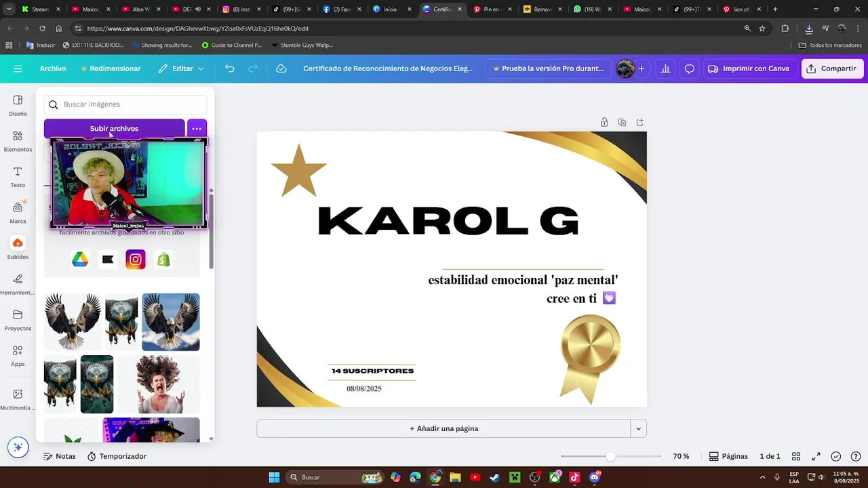Select the 14 SUSCRIPTORES text on canvas

tap(372, 371)
